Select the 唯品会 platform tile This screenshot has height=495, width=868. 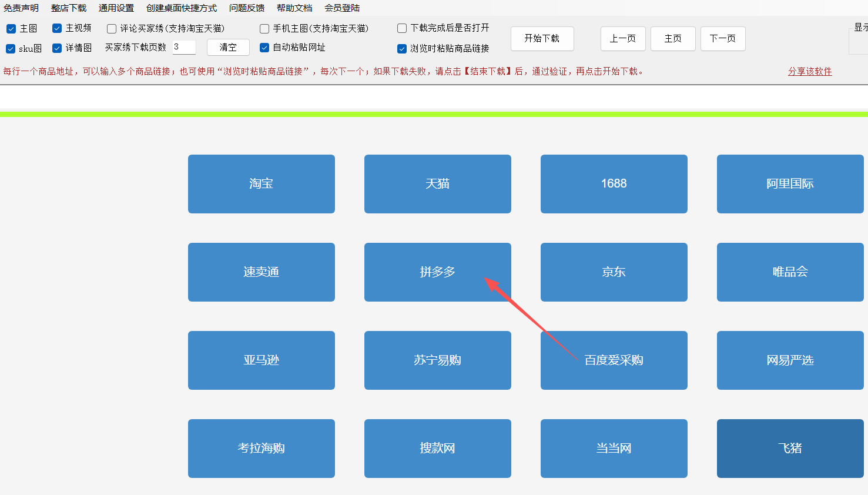[x=790, y=272]
